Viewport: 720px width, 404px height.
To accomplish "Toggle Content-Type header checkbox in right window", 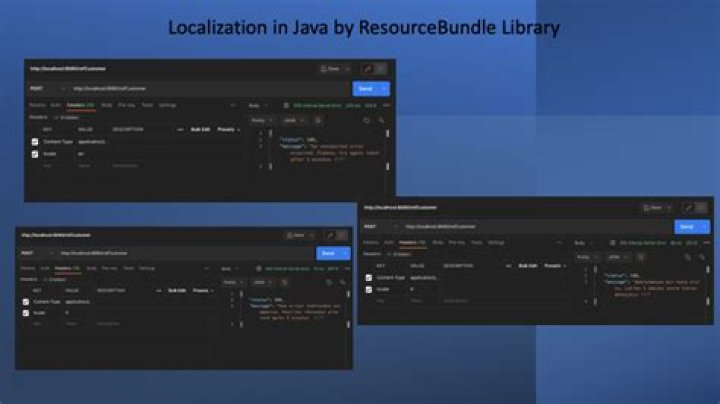I will coord(369,278).
